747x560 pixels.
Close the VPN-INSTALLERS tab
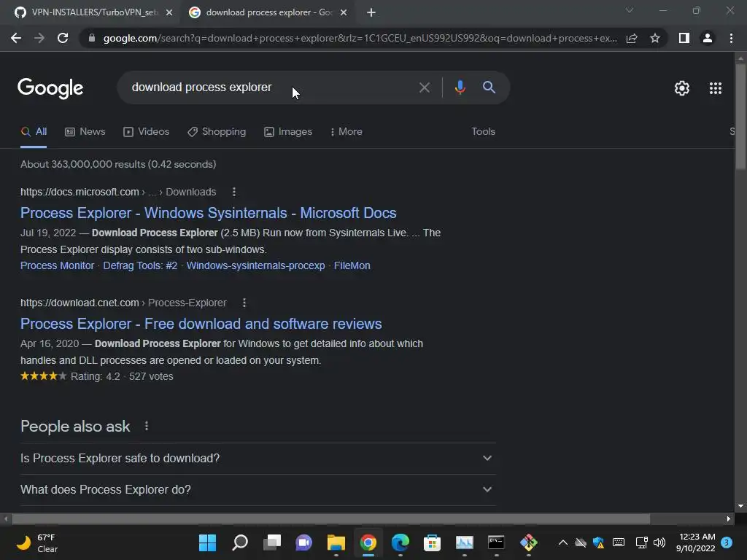pos(169,12)
